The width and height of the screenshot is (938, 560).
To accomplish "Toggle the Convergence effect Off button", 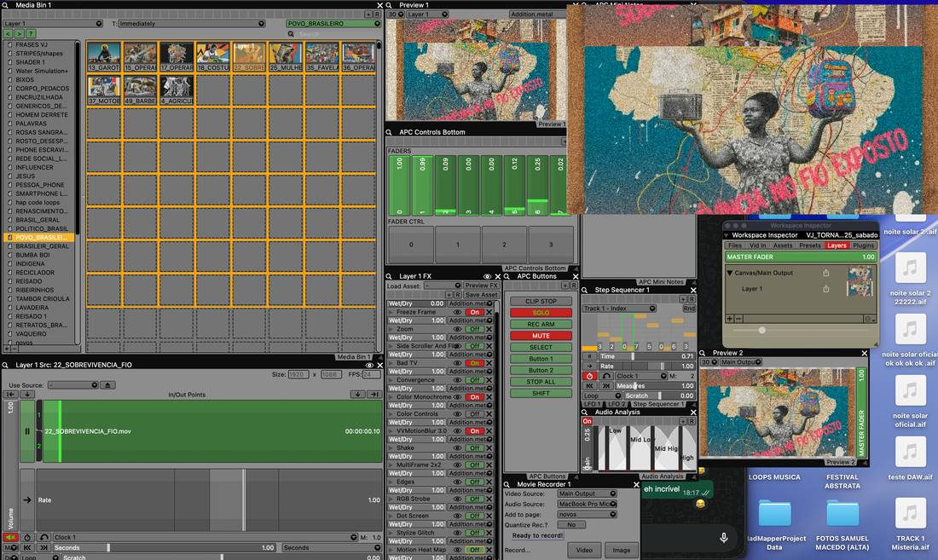I will 475,380.
